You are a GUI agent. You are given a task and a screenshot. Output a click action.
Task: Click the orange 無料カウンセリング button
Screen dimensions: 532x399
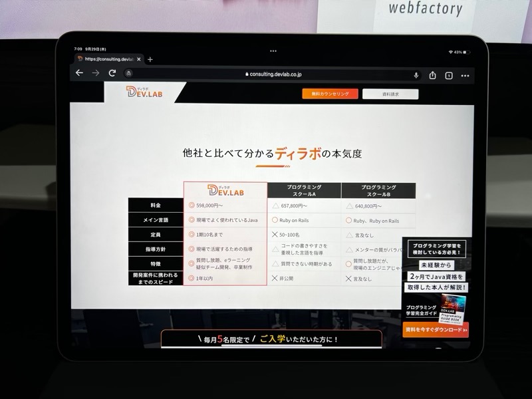coord(330,94)
